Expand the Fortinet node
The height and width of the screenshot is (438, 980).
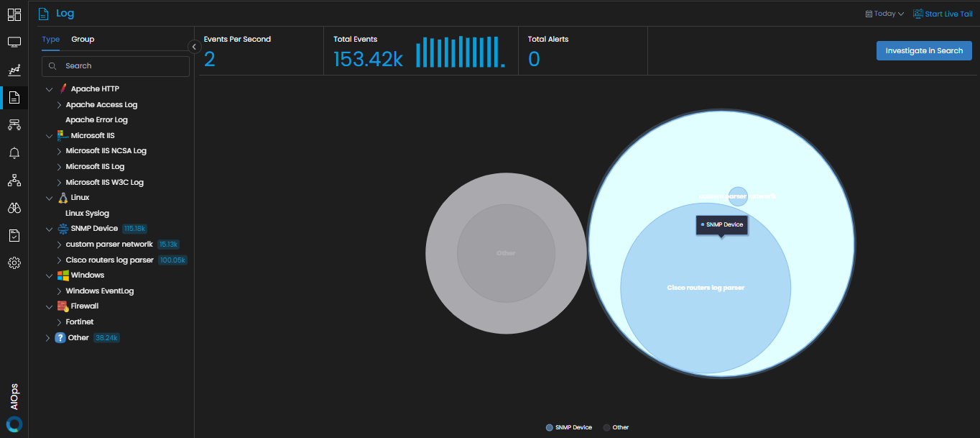(x=60, y=322)
